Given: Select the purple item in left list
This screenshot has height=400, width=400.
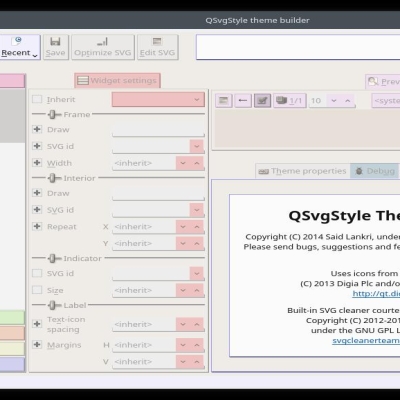Looking at the screenshot, I should (x=12, y=364).
